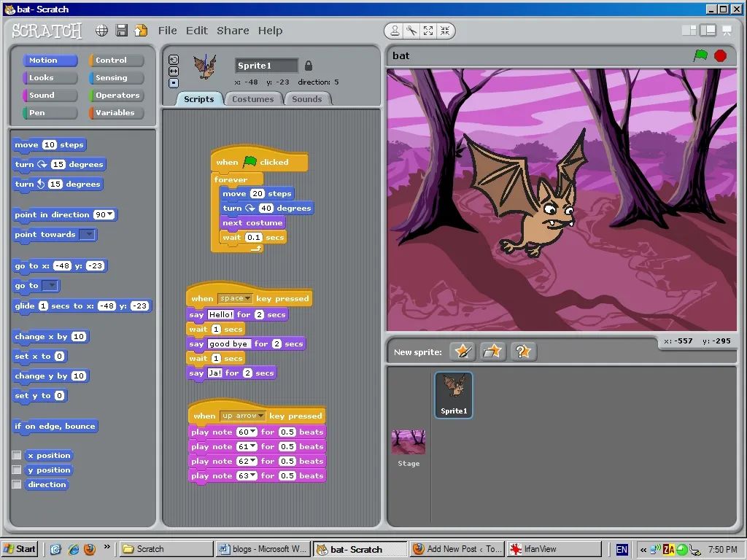
Task: Tick the direction checkbox
Action: point(17,484)
